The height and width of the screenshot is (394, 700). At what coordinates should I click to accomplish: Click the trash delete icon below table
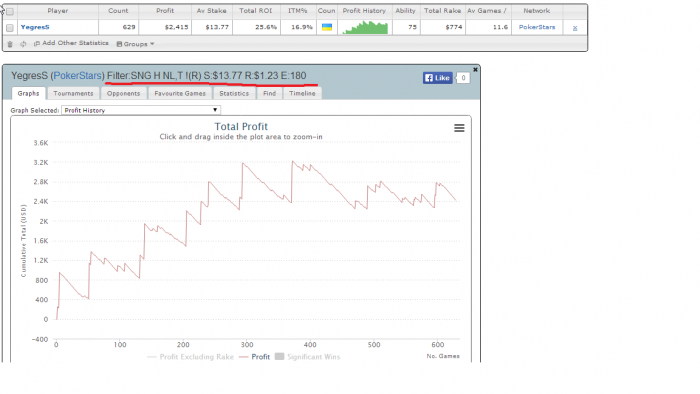(x=10, y=44)
